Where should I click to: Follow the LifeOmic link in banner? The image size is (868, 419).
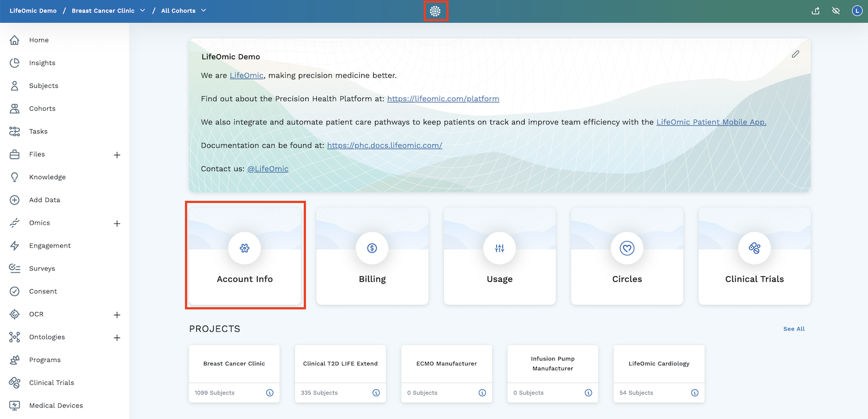pyautogui.click(x=246, y=75)
